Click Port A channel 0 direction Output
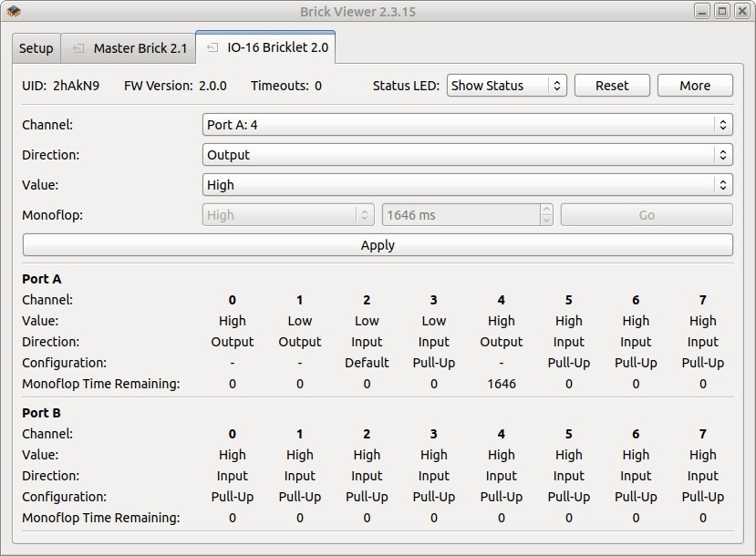 click(233, 342)
